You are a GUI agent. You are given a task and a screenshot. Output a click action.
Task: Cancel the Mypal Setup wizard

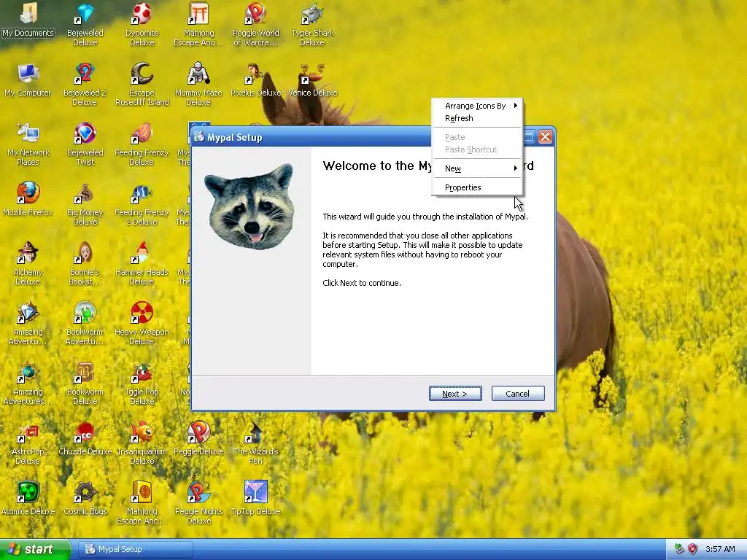coord(518,394)
